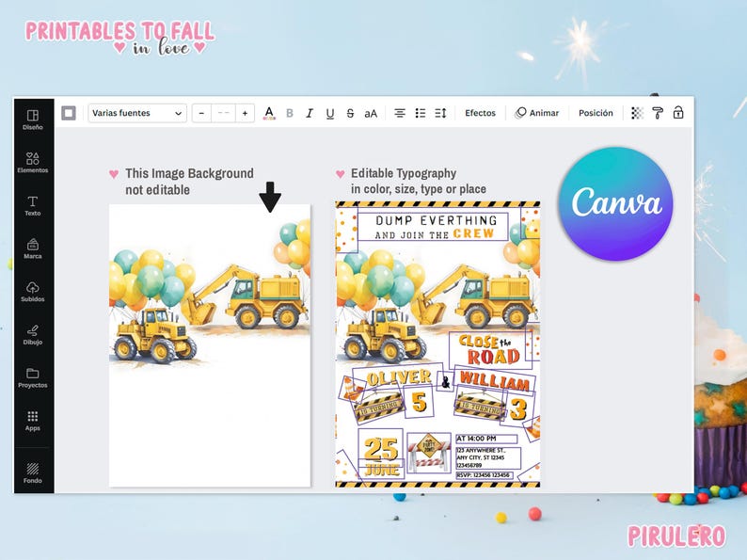747x560 pixels.
Task: Open the Proyectos folder panel
Action: tap(32, 377)
